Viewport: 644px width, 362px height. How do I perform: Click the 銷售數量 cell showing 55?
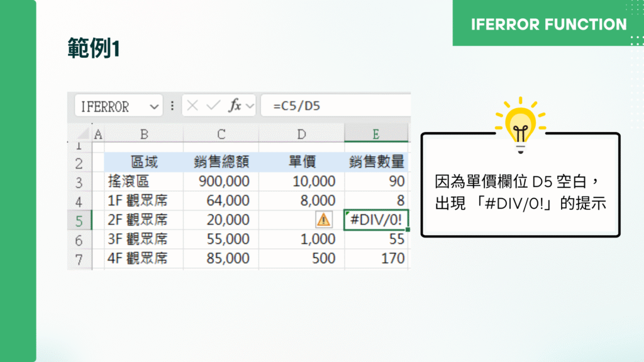click(376, 239)
